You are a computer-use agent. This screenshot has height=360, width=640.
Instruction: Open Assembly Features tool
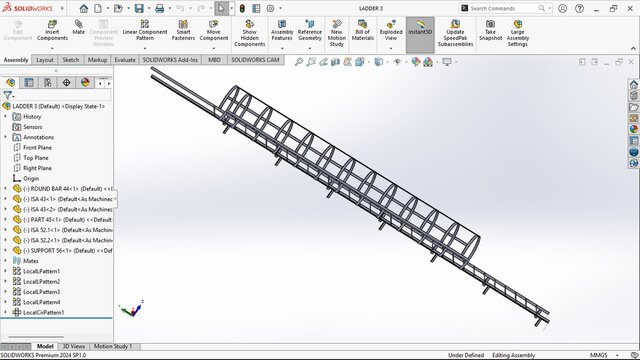[282, 31]
